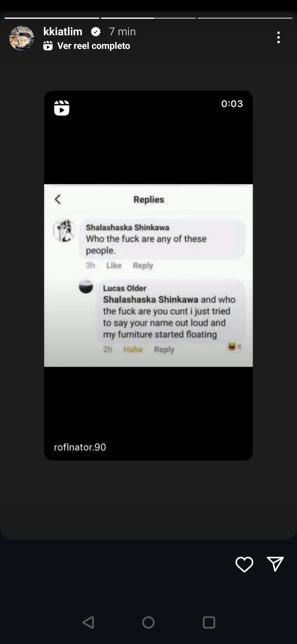Tap the back chevron beside Replies
The width and height of the screenshot is (297, 644).
tap(58, 199)
